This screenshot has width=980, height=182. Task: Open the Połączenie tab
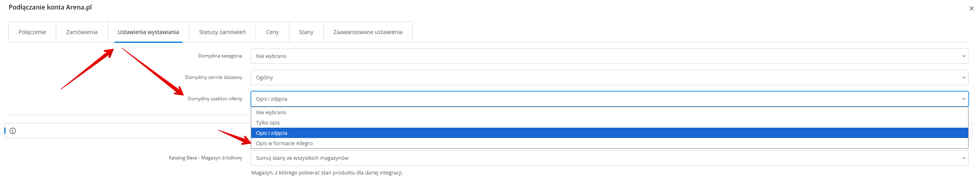(x=32, y=32)
